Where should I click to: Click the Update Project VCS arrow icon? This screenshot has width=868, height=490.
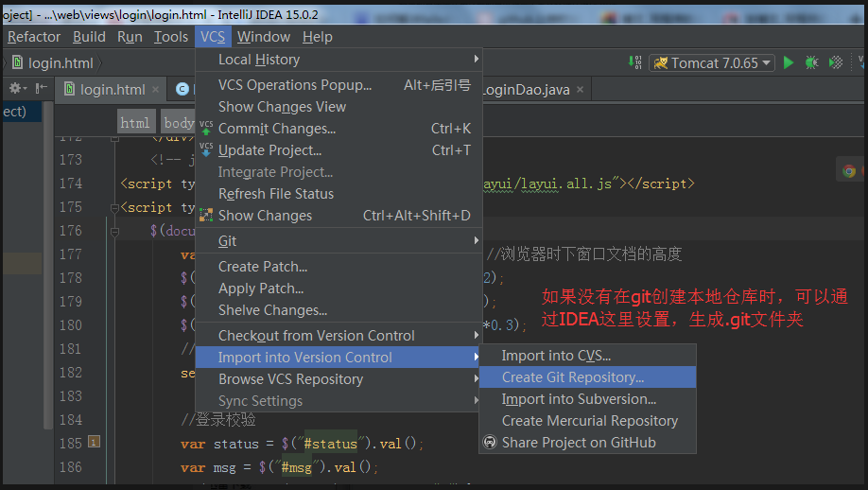click(206, 149)
